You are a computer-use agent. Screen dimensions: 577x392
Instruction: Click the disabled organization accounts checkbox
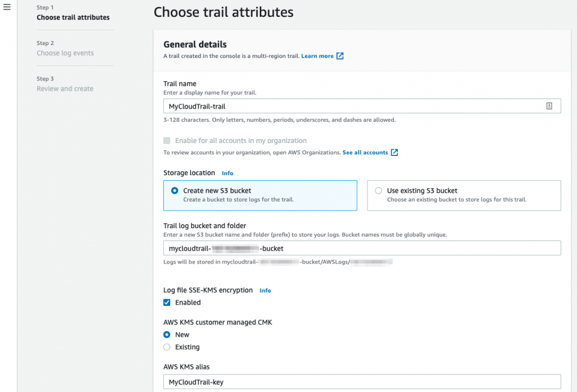click(x=167, y=140)
